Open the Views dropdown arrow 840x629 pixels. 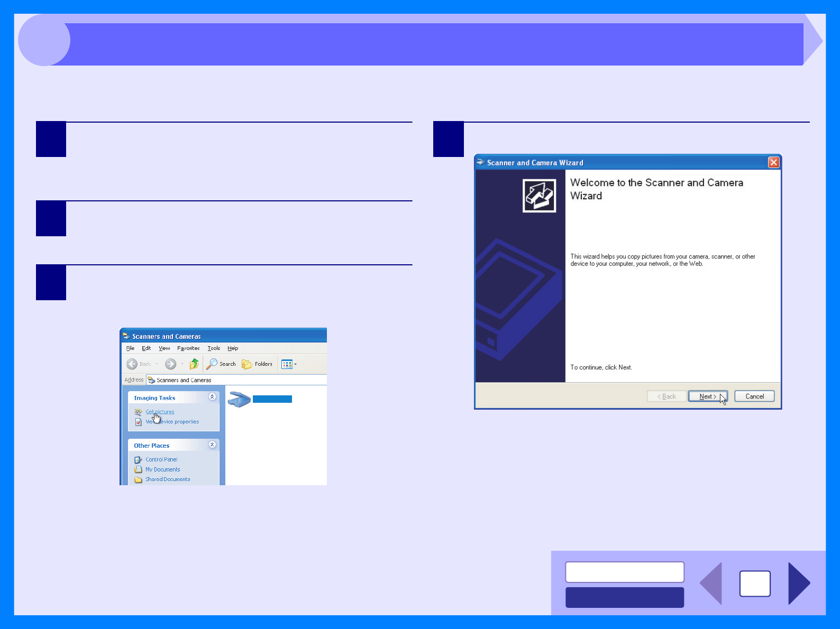pos(296,364)
